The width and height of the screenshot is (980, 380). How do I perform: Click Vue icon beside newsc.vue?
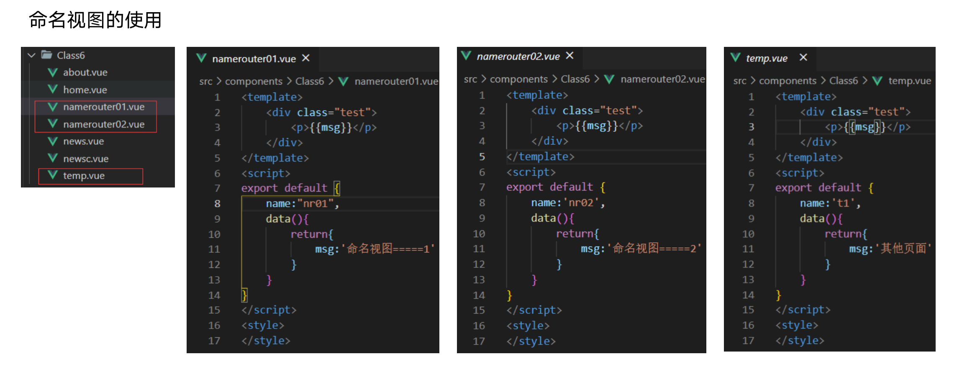coord(53,159)
